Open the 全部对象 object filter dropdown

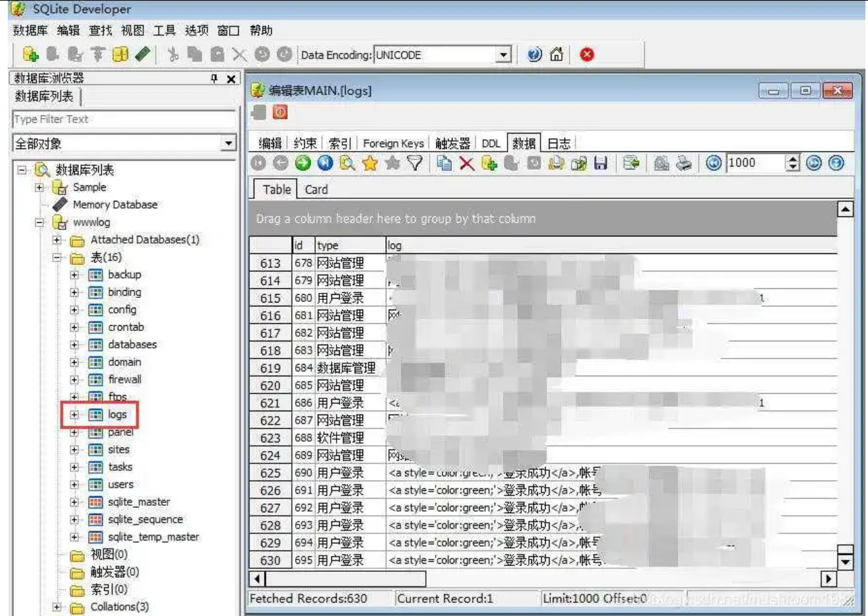[x=228, y=143]
